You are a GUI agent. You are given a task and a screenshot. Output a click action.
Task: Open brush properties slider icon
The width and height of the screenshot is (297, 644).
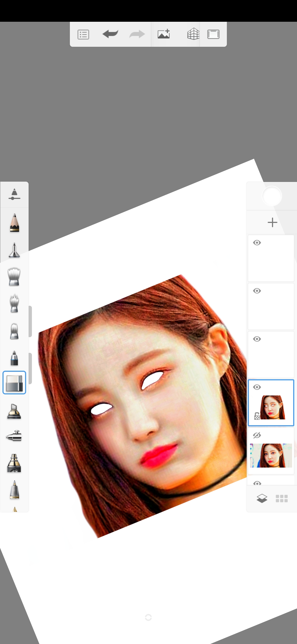(x=14, y=194)
